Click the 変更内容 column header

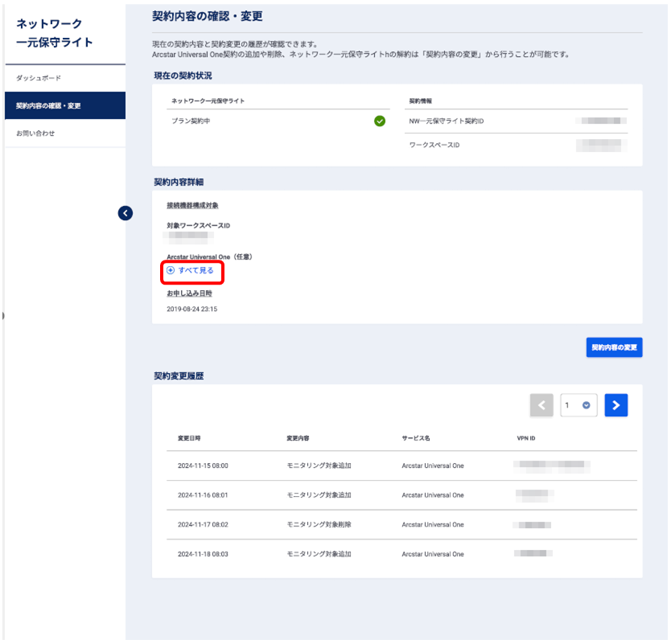click(298, 438)
